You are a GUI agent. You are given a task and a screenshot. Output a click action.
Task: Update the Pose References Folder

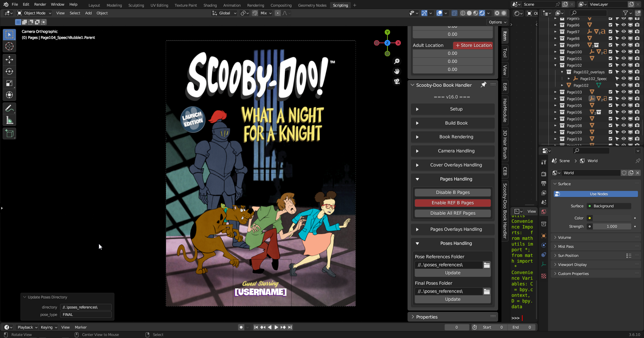(x=452, y=273)
